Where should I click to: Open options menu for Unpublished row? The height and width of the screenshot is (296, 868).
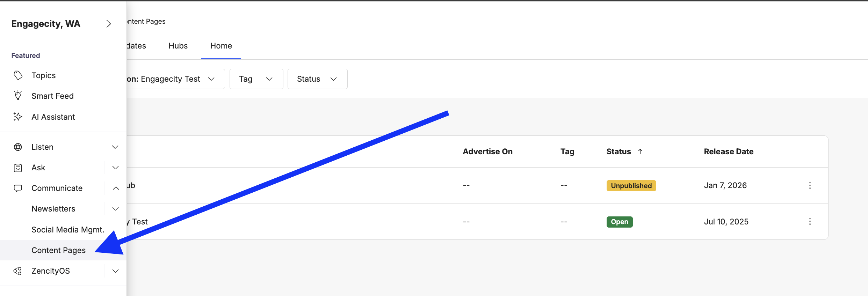pyautogui.click(x=810, y=185)
